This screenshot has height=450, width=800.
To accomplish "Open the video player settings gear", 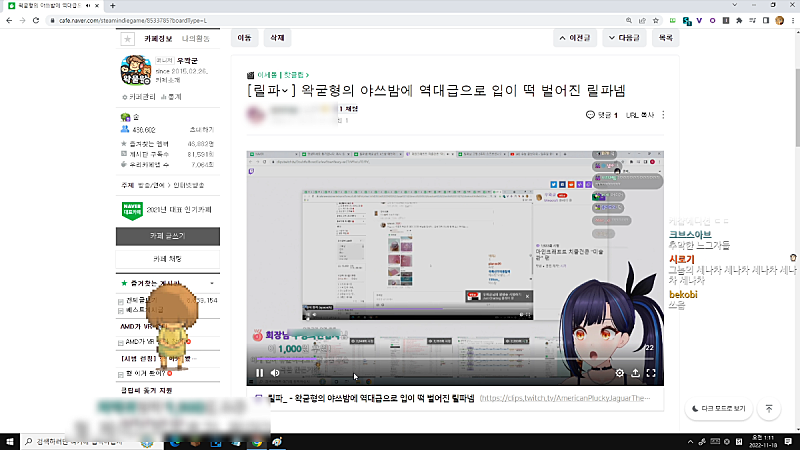I will 619,373.
